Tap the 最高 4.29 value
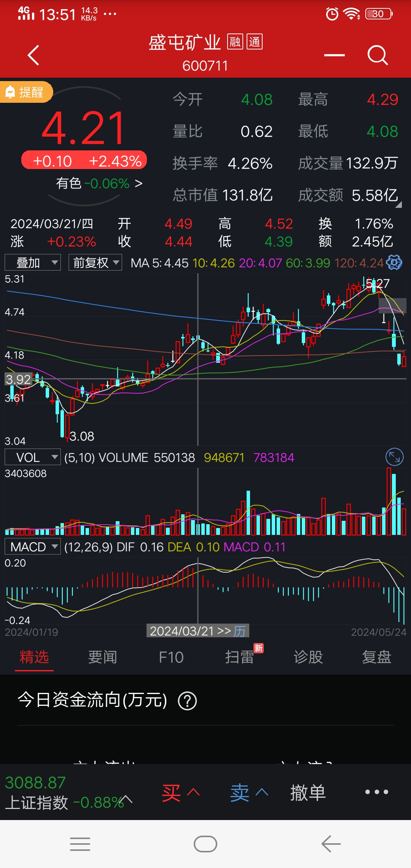 [382, 99]
